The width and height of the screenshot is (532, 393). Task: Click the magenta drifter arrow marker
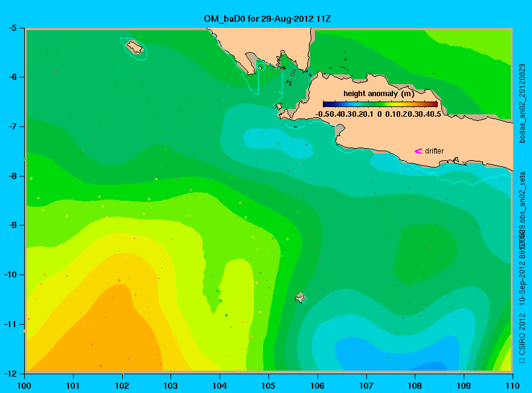click(418, 151)
